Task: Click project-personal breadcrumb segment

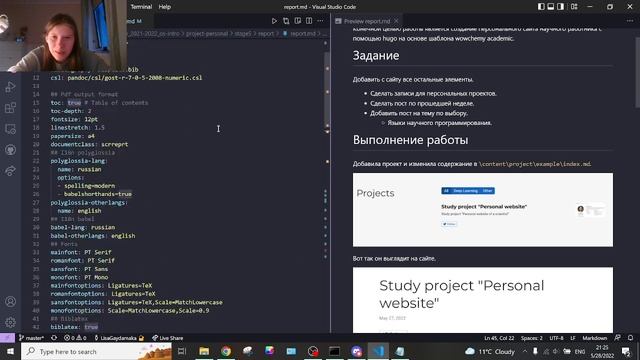Action: 207,33
